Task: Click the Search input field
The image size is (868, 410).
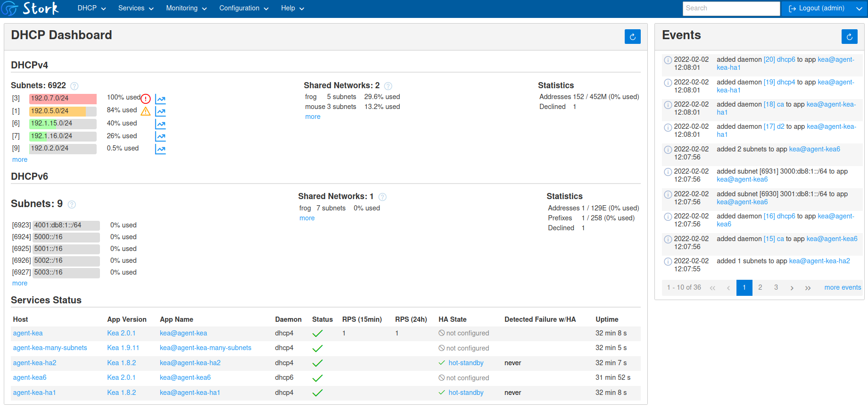Action: pos(731,8)
